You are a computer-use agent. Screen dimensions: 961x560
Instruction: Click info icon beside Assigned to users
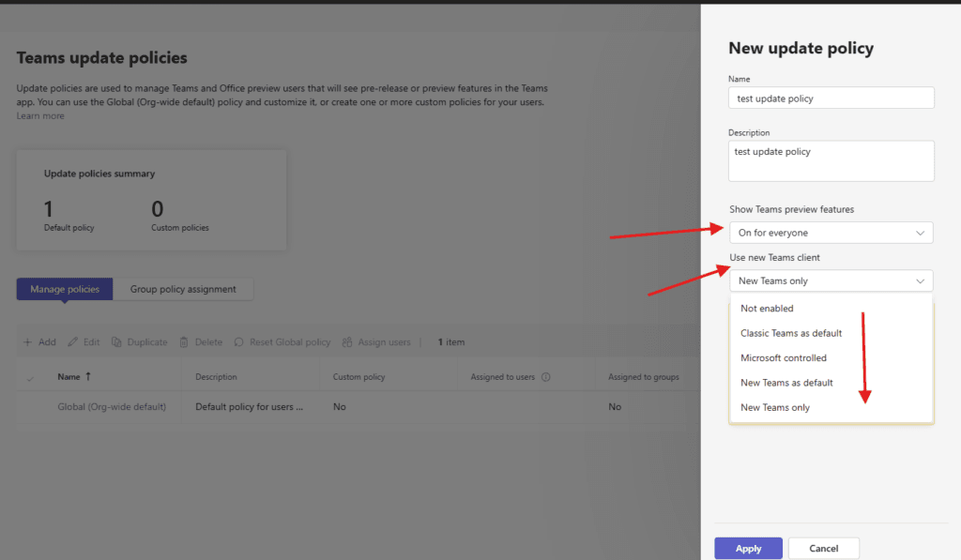546,378
